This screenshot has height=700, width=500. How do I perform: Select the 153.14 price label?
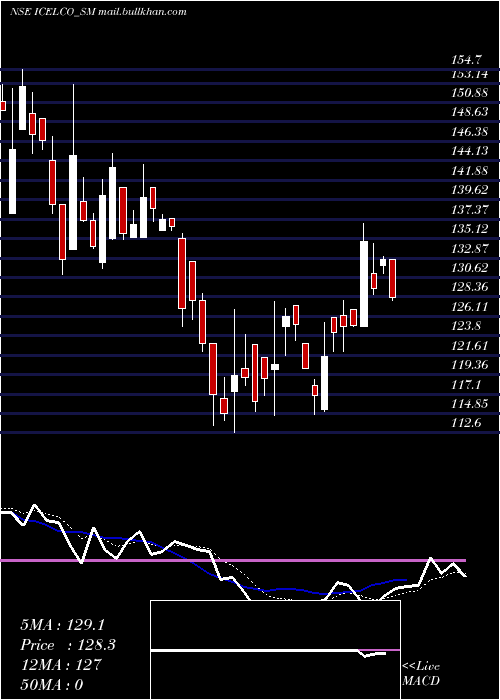coord(470,74)
